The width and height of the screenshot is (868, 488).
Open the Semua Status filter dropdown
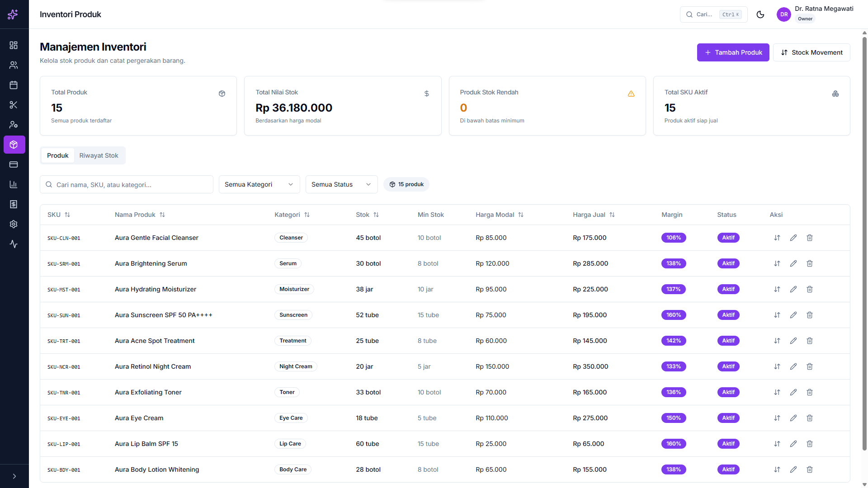coord(341,184)
